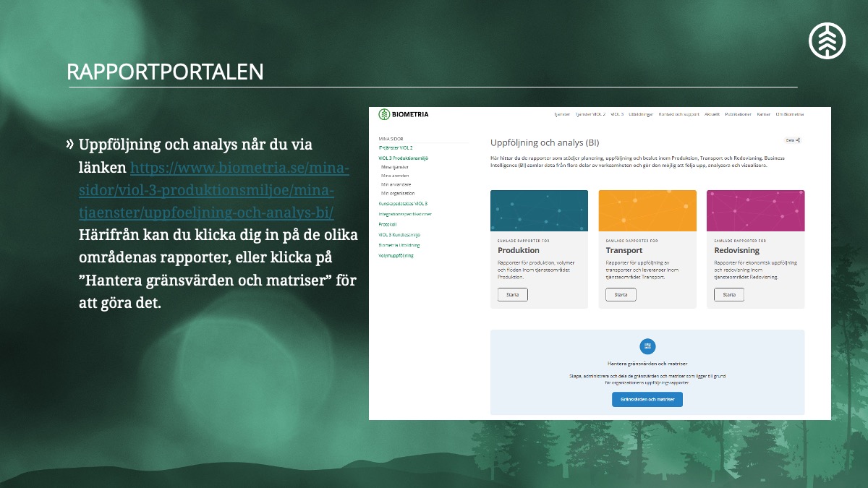Open Volymuppföljning in the sidebar
868x488 pixels.
pos(396,255)
